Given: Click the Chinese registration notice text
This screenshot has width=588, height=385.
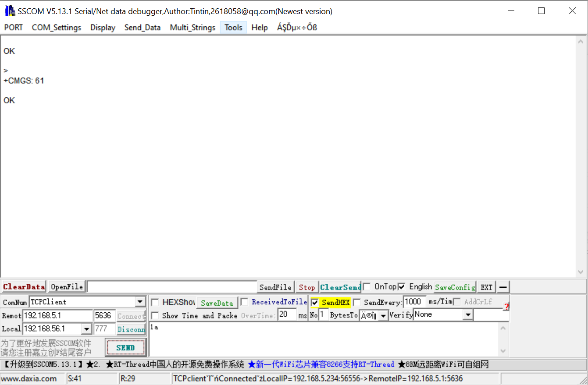Looking at the screenshot, I should [46, 348].
